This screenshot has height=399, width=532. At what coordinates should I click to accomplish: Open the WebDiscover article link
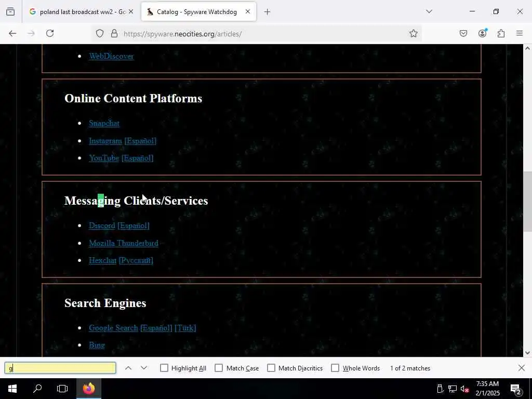coord(111,56)
